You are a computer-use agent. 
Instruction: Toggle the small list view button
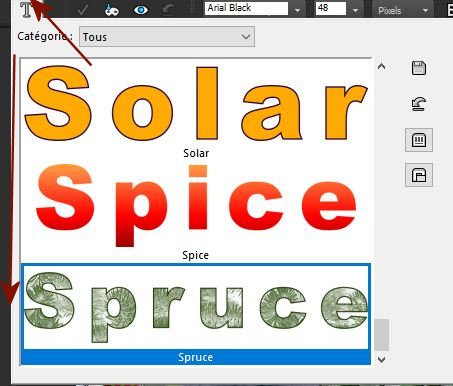(419, 175)
